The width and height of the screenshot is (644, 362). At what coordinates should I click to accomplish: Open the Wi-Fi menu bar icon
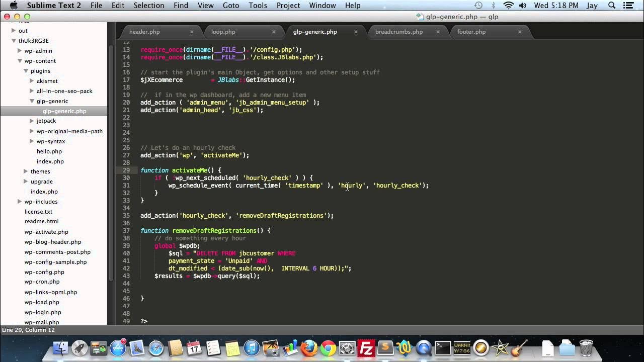click(x=509, y=6)
